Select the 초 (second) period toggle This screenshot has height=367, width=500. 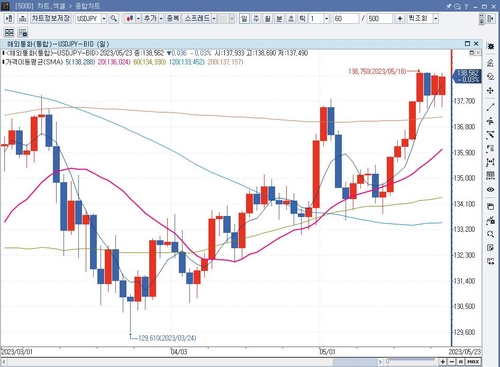[291, 19]
